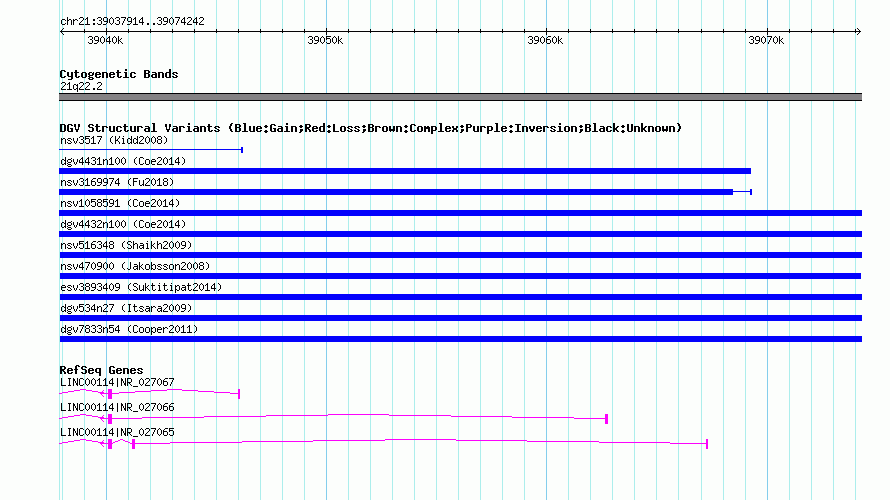
Task: Click the 39040k ruler tick label
Action: pyautogui.click(x=105, y=40)
